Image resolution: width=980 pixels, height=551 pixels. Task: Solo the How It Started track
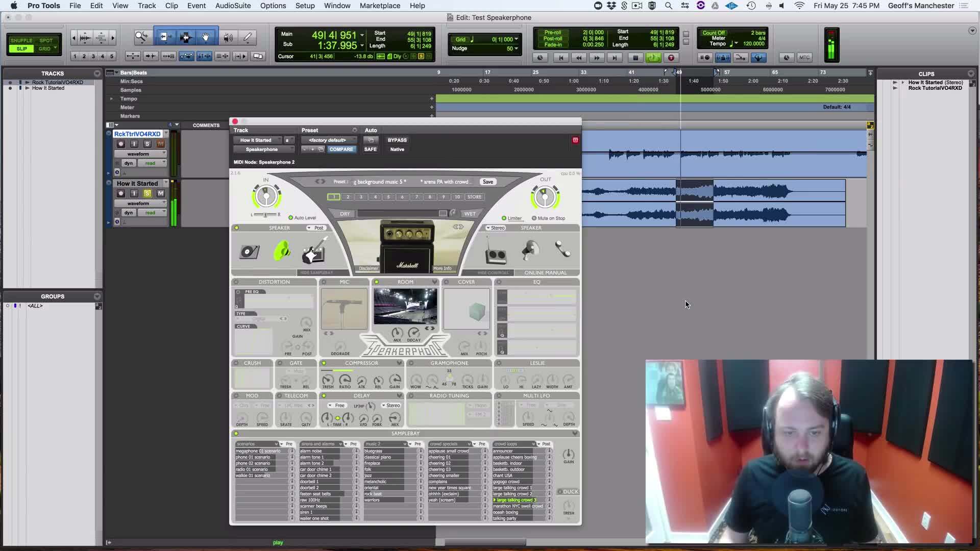[x=147, y=193]
